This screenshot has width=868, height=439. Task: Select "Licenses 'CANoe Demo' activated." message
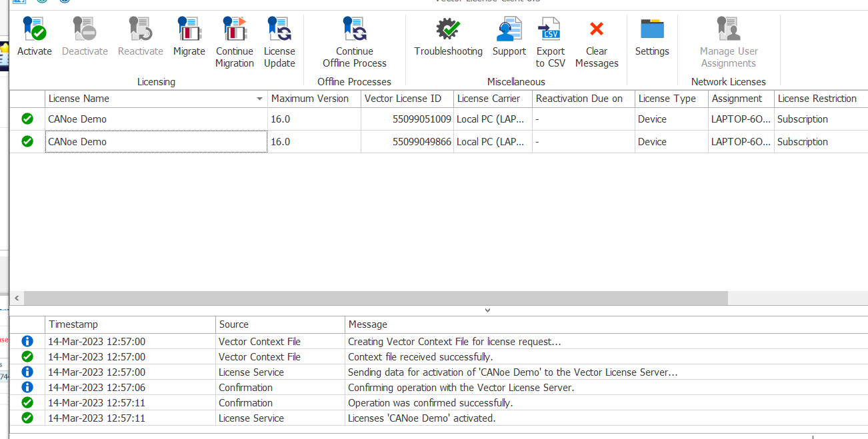coord(422,418)
